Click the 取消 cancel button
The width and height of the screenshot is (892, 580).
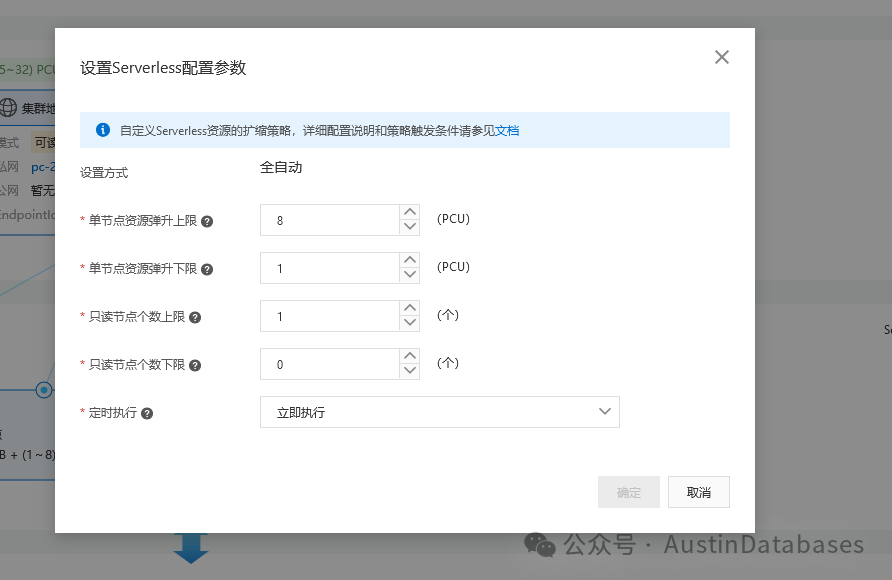(699, 492)
